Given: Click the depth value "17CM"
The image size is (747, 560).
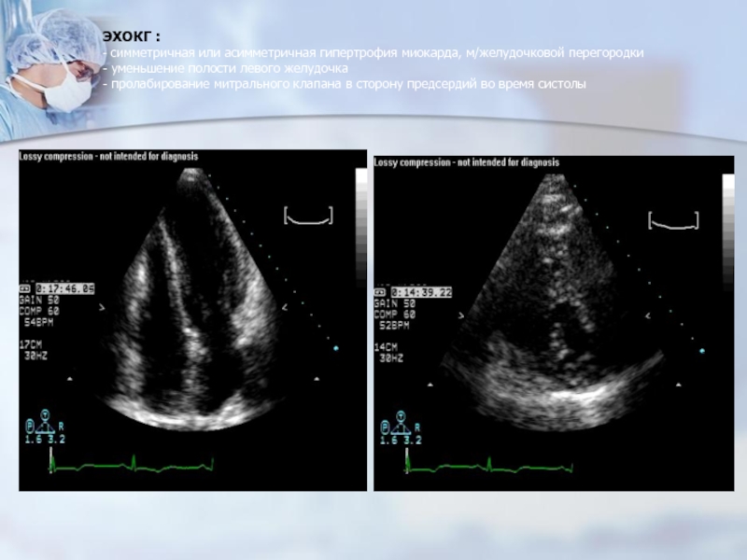Looking at the screenshot, I should tap(29, 344).
